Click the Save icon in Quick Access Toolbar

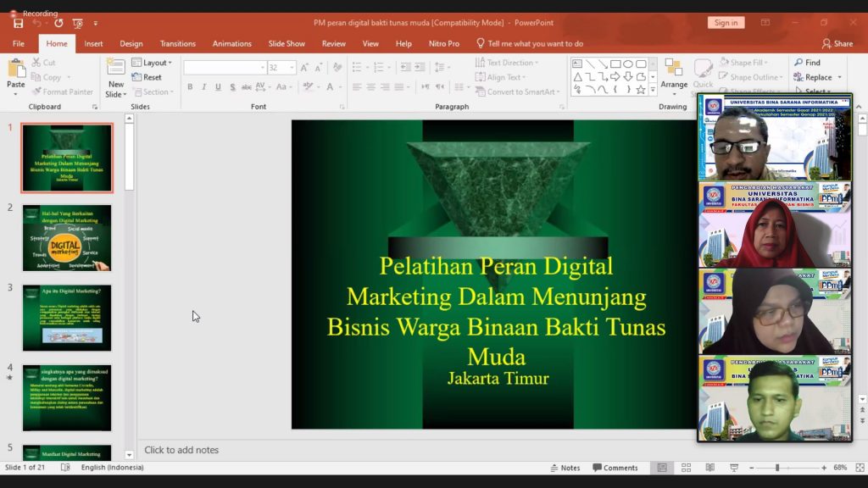tap(19, 24)
